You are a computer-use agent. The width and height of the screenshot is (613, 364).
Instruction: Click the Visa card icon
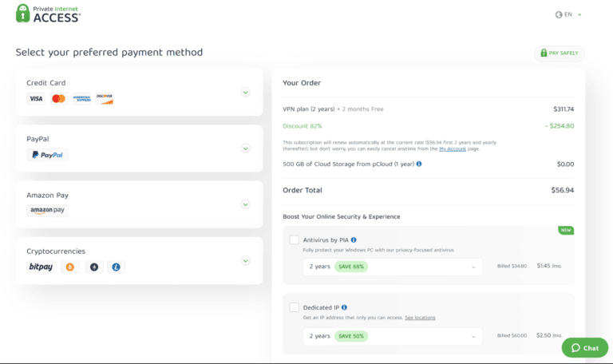[36, 99]
